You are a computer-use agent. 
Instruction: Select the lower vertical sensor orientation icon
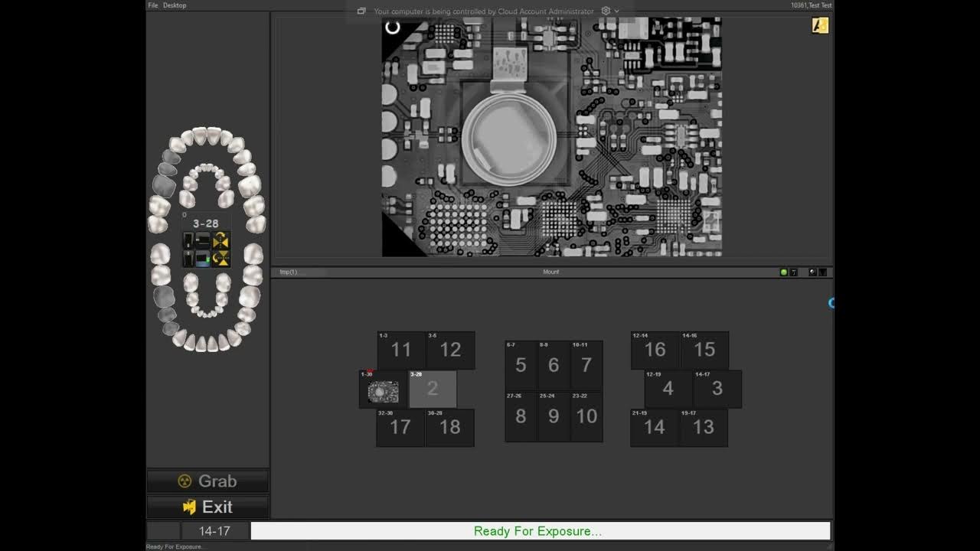(x=188, y=259)
